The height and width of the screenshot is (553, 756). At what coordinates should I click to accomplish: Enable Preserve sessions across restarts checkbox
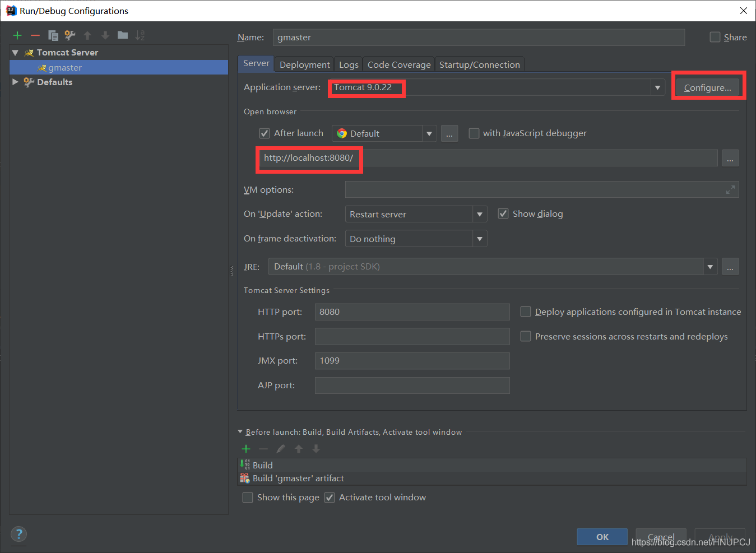pyautogui.click(x=526, y=336)
